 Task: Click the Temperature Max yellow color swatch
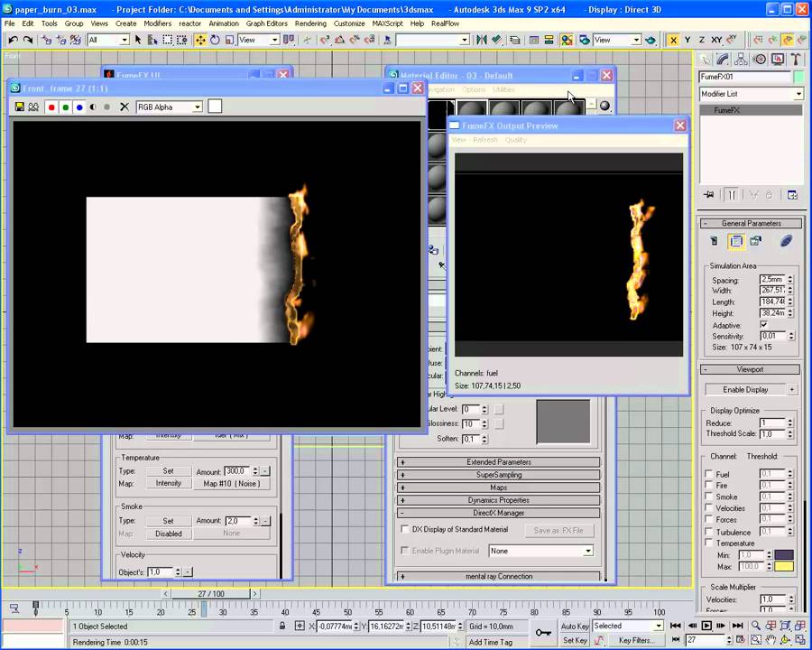pos(784,567)
